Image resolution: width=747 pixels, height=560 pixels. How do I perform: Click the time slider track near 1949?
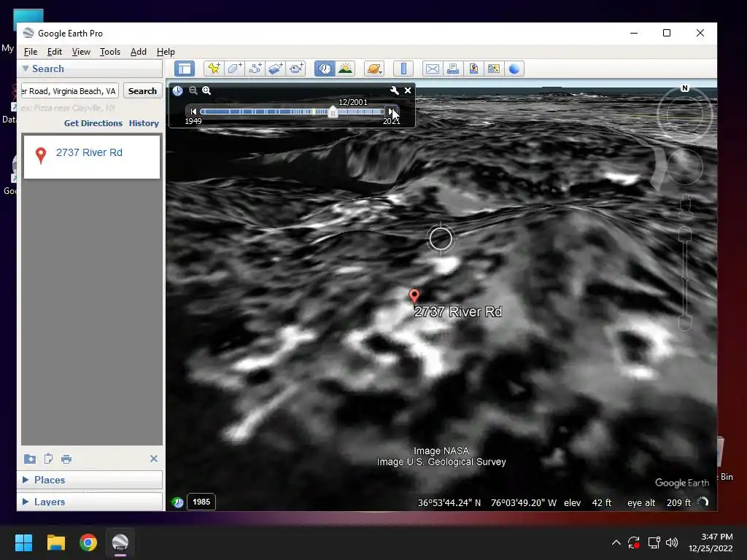pyautogui.click(x=205, y=112)
